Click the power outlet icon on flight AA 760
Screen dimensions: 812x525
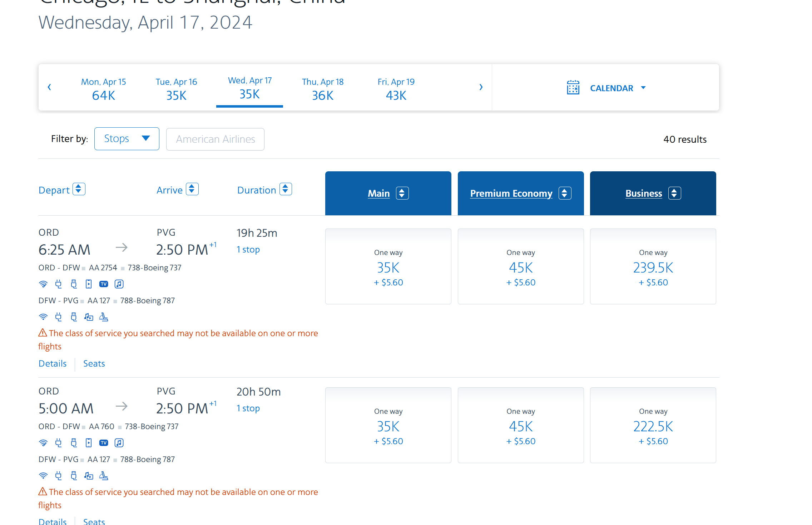(x=59, y=443)
